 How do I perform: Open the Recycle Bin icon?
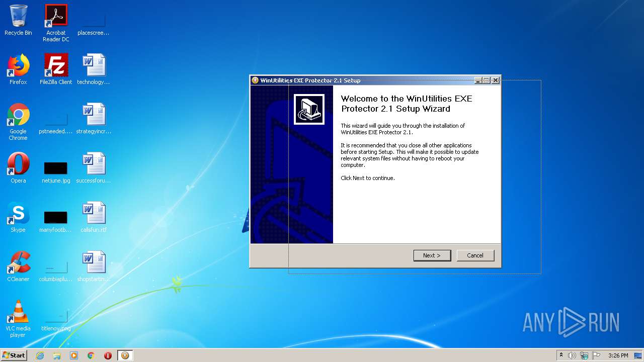tap(18, 21)
